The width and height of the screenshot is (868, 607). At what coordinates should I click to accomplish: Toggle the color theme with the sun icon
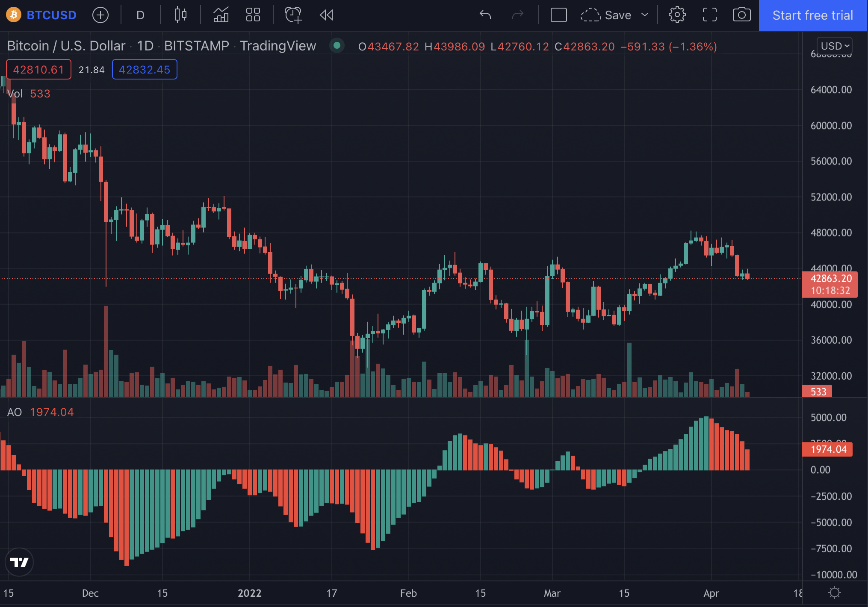point(836,592)
